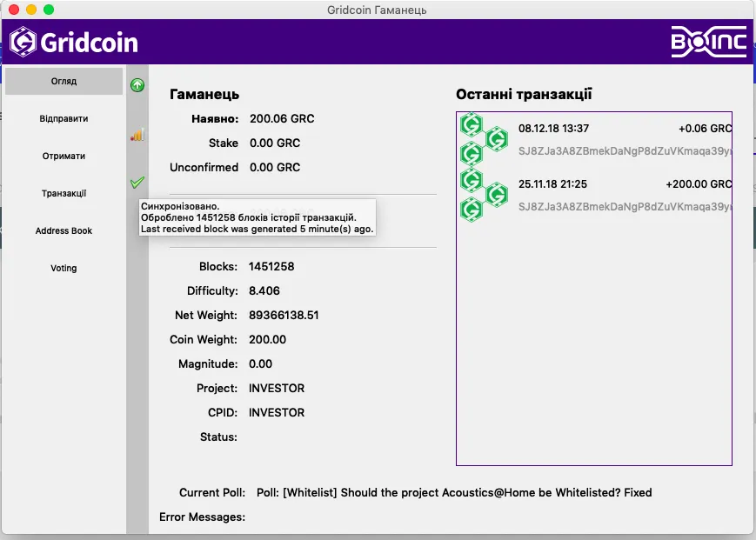Click the BOINC logo in header

(709, 42)
